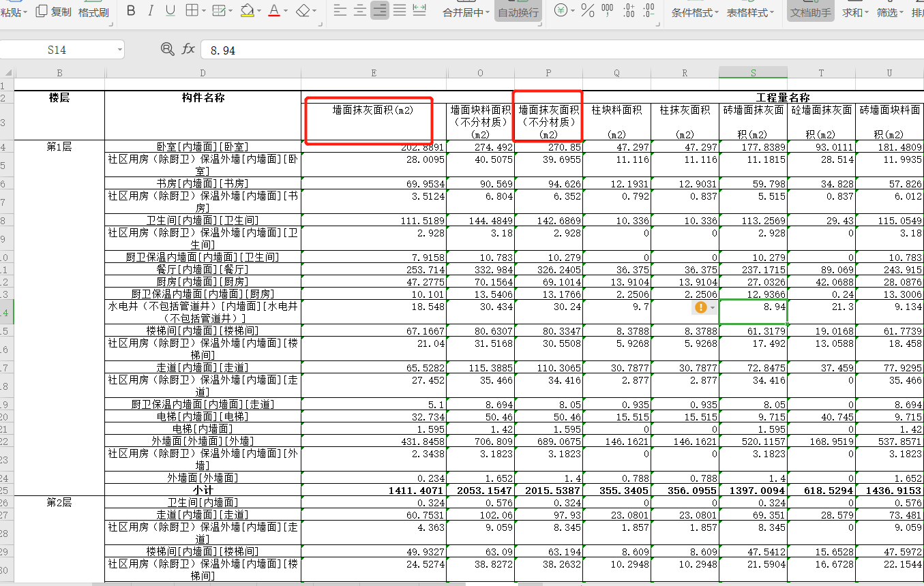Decrease decimal places
This screenshot has width=924, height=586.
[x=649, y=10]
